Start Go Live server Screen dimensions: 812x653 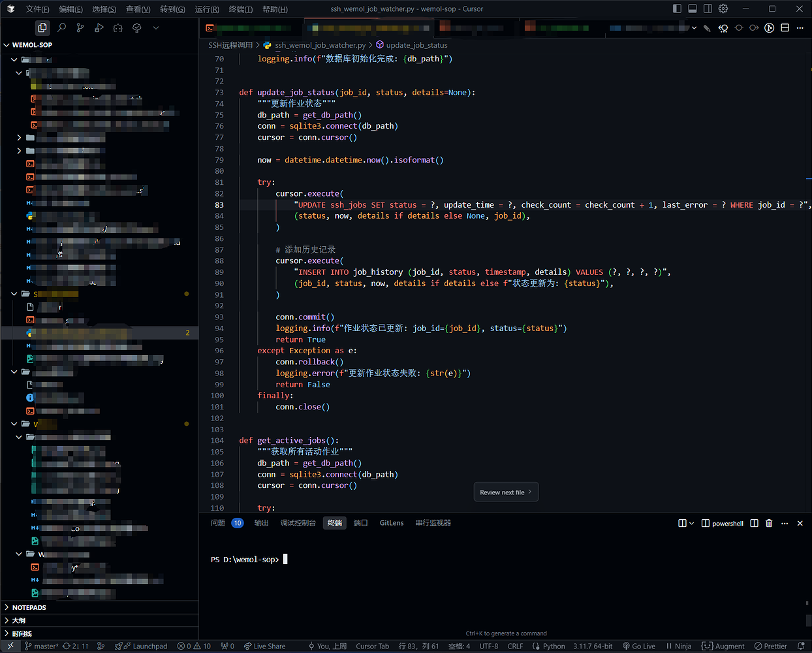639,646
